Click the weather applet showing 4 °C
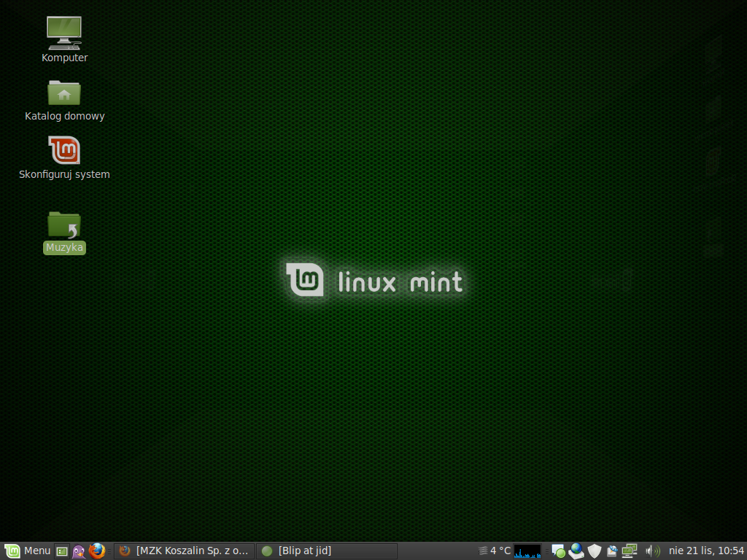747x560 pixels. click(x=494, y=551)
